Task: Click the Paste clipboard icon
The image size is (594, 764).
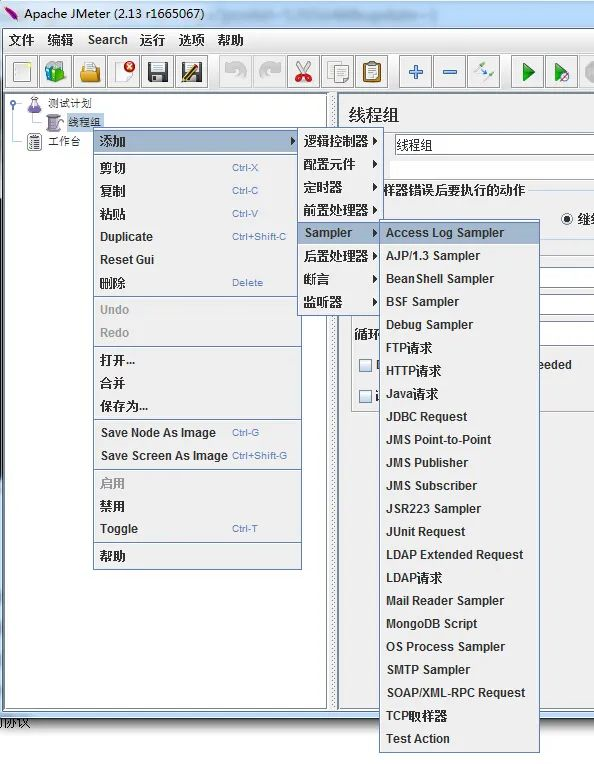Action: pyautogui.click(x=371, y=72)
